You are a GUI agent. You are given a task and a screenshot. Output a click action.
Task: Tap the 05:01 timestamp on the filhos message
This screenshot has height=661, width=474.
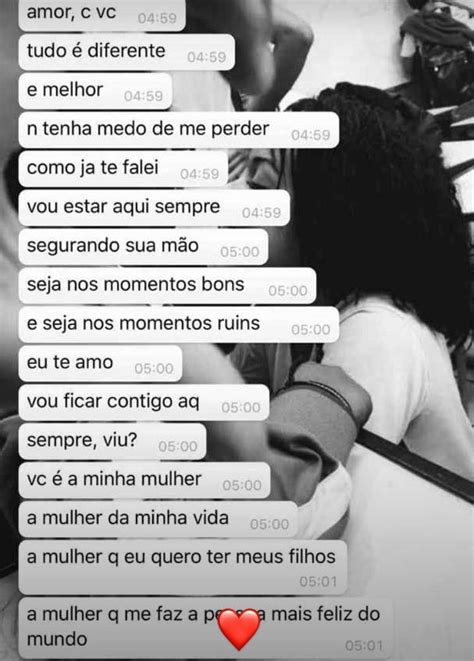[318, 582]
